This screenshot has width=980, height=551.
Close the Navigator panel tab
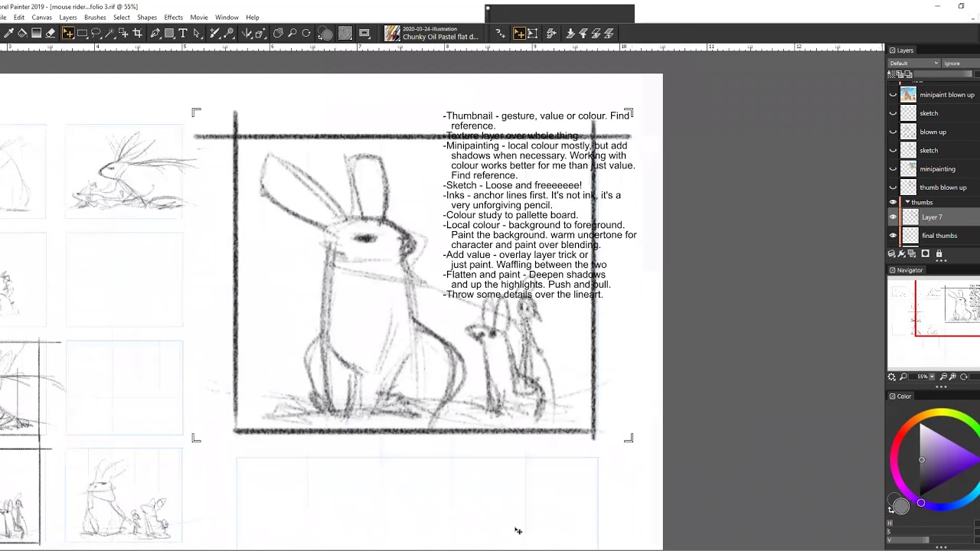892,270
